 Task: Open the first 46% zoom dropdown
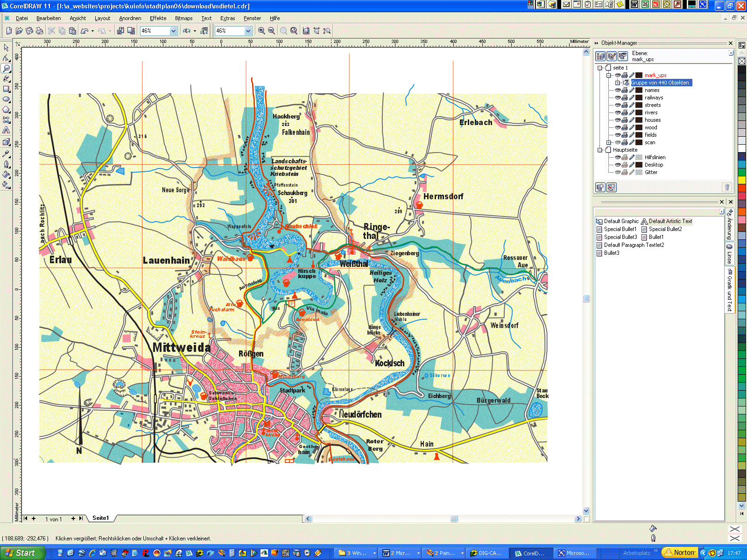tap(174, 31)
